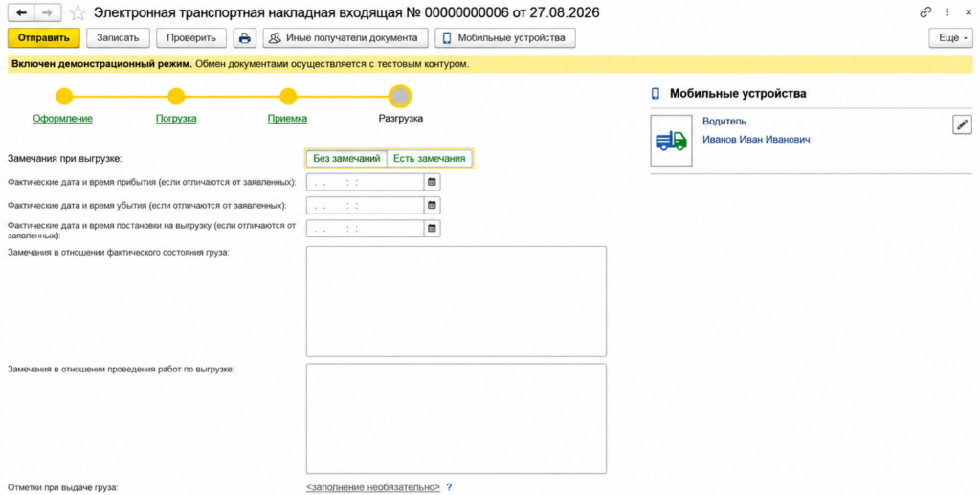Select the Без замечаний option

coord(346,159)
